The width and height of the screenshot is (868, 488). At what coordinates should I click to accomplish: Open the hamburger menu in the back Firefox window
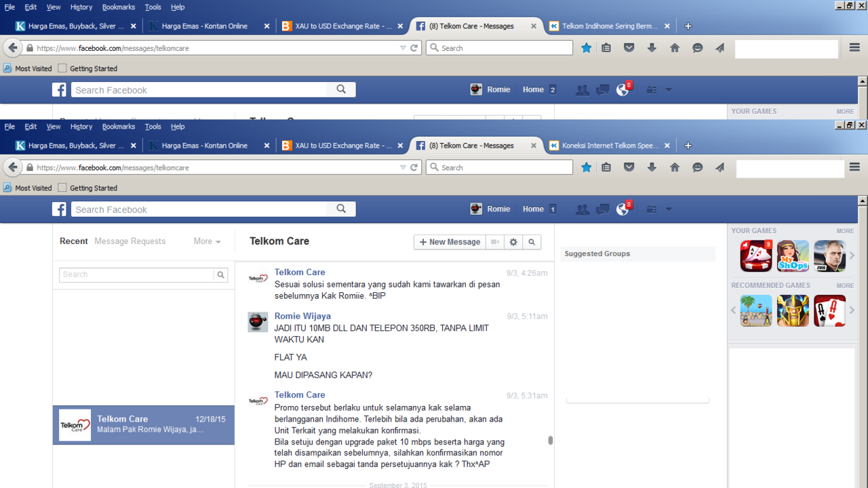tap(854, 48)
